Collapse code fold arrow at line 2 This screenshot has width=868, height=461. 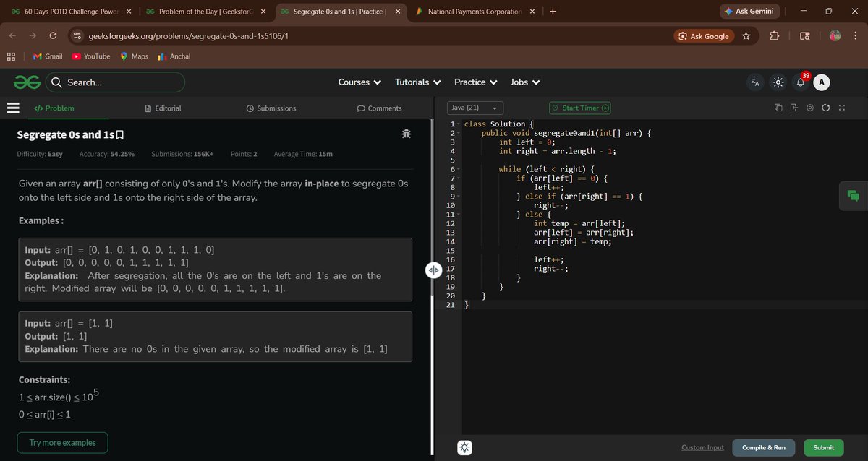pyautogui.click(x=459, y=134)
